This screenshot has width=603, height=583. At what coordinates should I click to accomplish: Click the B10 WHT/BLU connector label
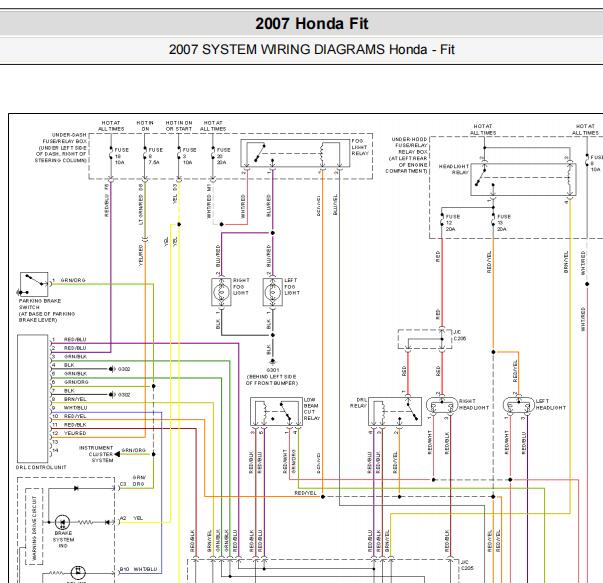coord(138,569)
